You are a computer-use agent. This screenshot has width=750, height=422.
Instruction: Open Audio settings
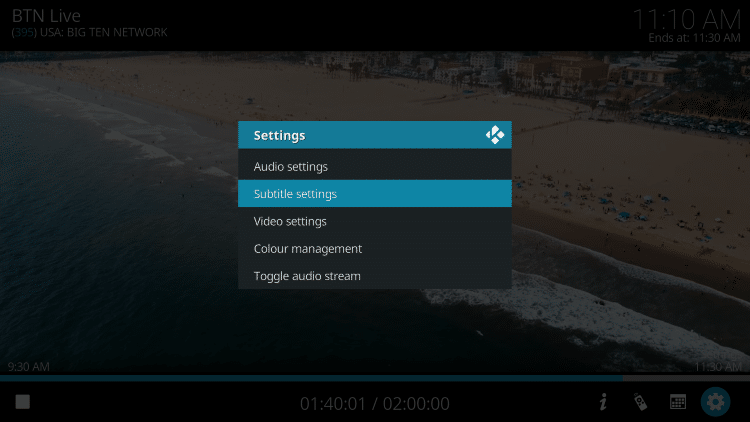coord(375,167)
